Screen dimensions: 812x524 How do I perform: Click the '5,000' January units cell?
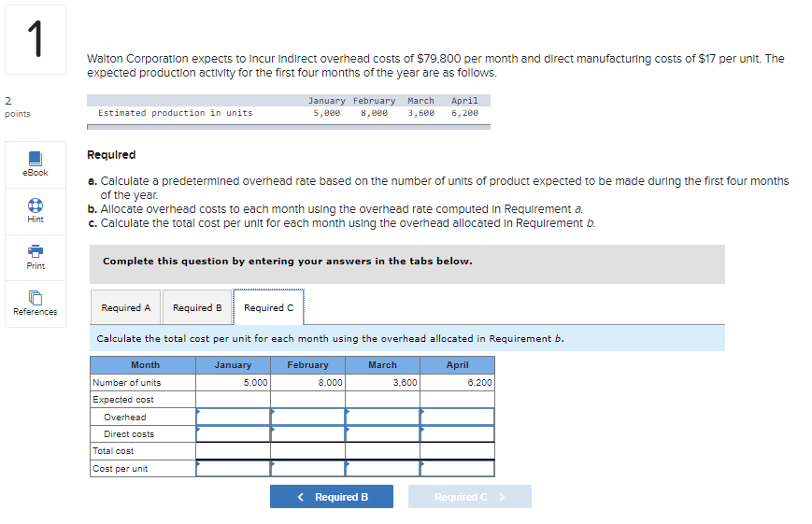[x=233, y=383]
